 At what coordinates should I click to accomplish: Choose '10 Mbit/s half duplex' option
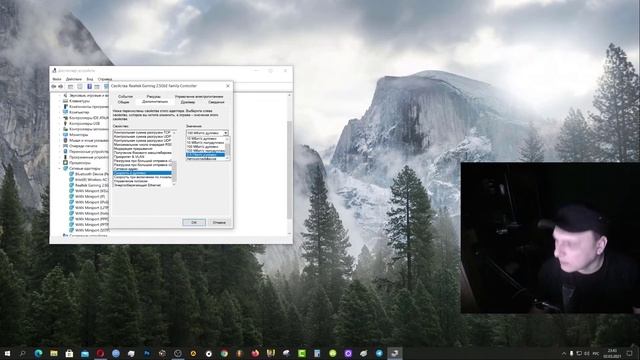(205, 143)
